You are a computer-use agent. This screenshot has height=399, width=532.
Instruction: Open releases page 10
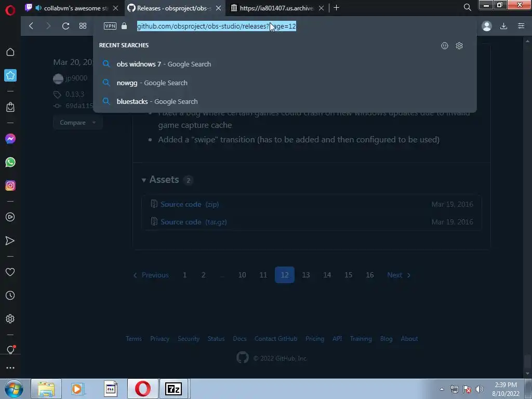(x=242, y=275)
